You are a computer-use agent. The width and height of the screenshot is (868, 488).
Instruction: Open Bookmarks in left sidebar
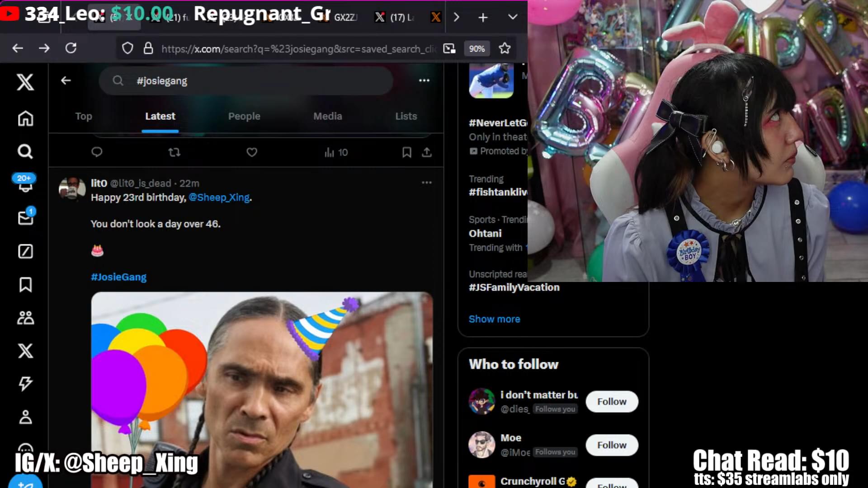coord(25,285)
